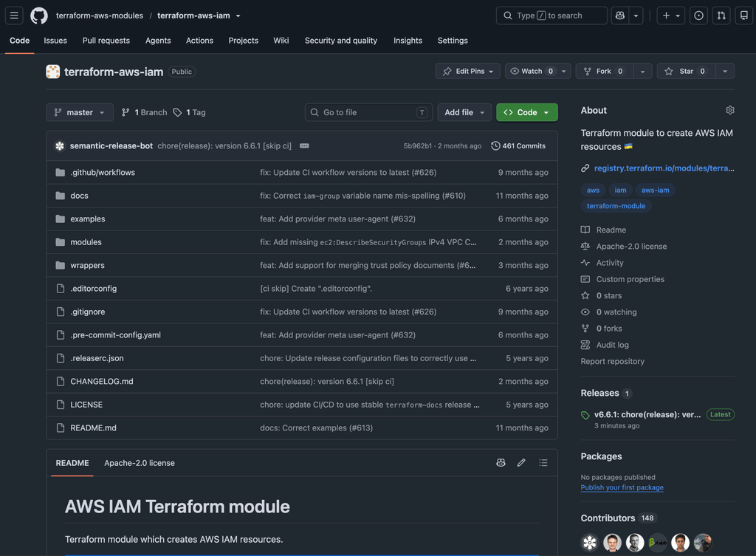The width and height of the screenshot is (756, 556).
Task: Open the registry.terraform.io link
Action: (x=664, y=168)
